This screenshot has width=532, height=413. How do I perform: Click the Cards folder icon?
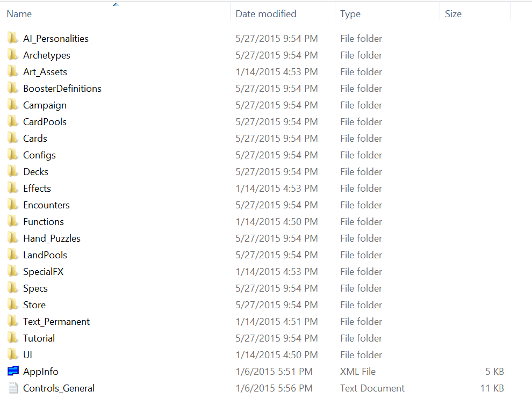coord(13,139)
